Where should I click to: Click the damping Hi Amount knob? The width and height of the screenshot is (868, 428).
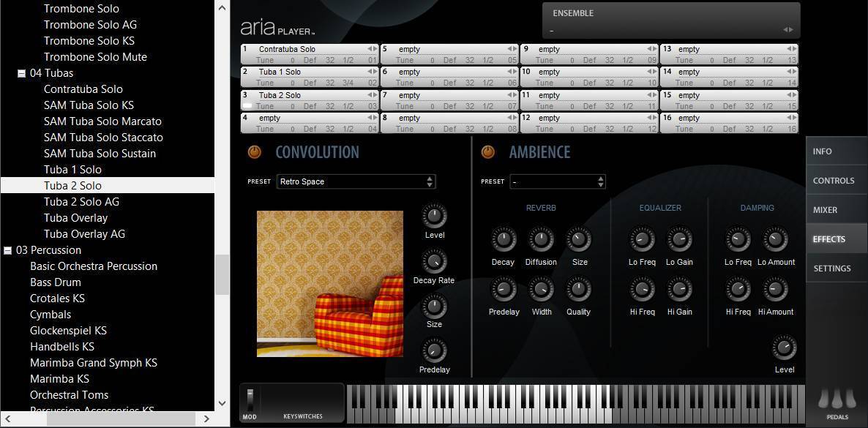[x=775, y=290]
